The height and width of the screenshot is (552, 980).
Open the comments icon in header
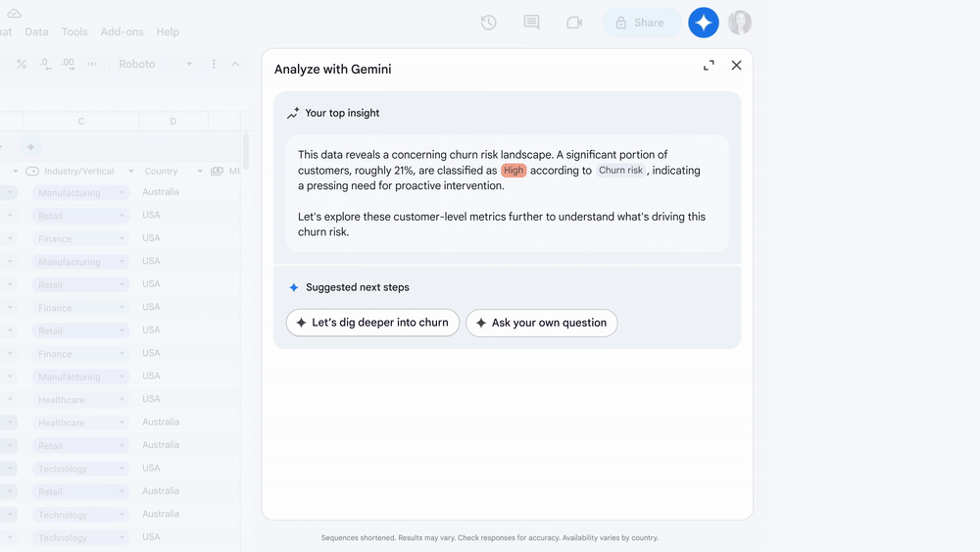(x=531, y=23)
